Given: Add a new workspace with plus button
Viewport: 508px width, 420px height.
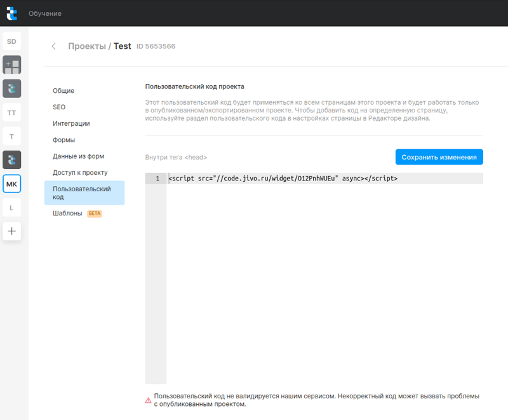Looking at the screenshot, I should 11,231.
